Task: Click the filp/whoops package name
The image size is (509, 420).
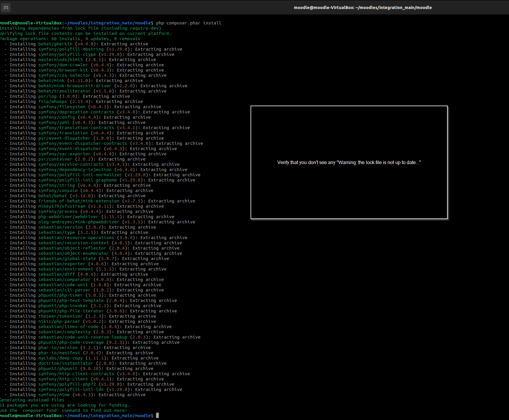Action: pos(53,102)
